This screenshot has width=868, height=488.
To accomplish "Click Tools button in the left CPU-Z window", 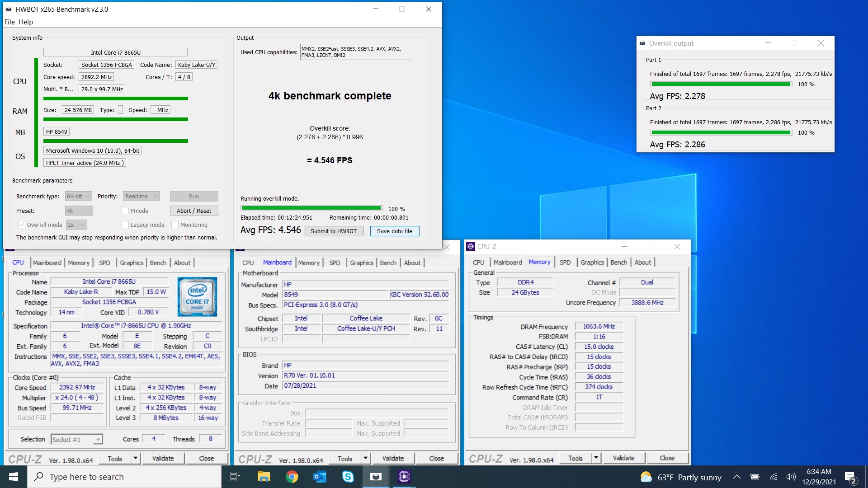I will click(115, 459).
